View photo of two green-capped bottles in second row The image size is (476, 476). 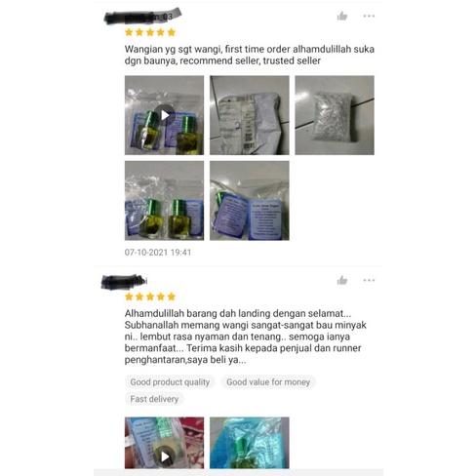click(165, 201)
